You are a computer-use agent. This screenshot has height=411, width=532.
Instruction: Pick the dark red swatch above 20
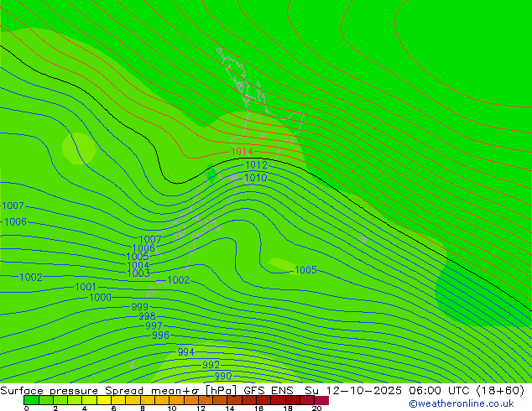pyautogui.click(x=321, y=400)
